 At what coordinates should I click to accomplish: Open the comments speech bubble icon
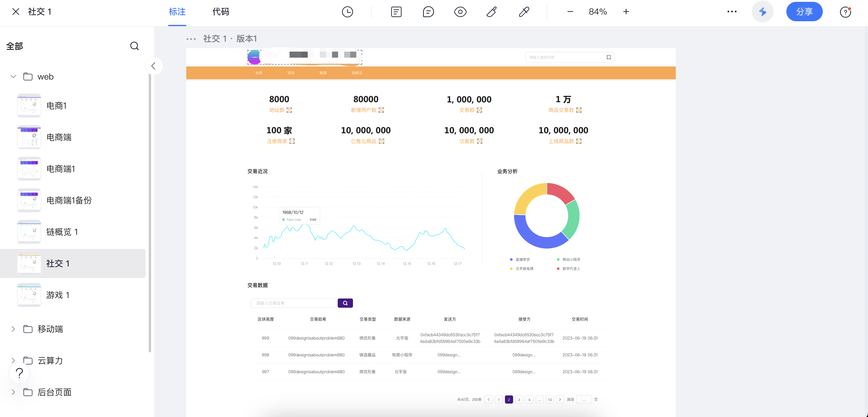428,12
